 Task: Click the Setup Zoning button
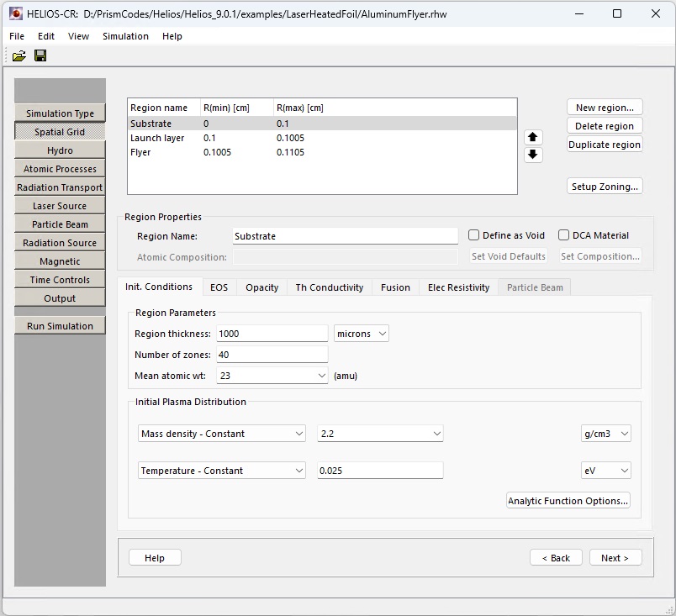[x=605, y=187]
